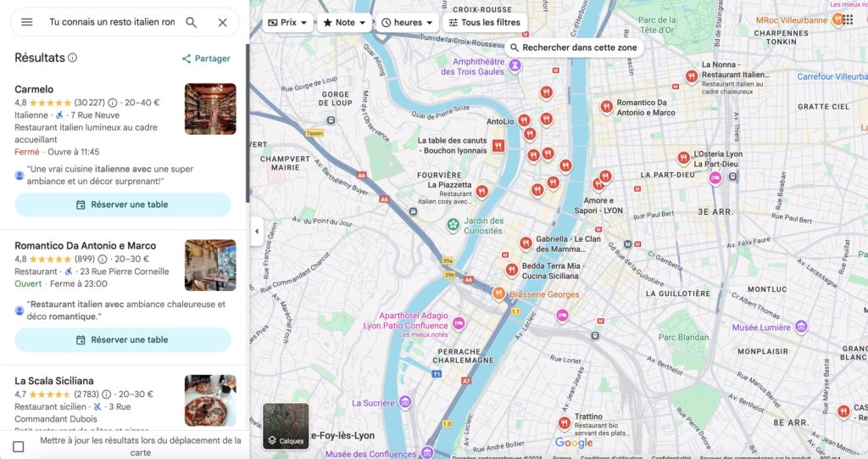This screenshot has width=868, height=459.
Task: Click La Sucrière museum marker
Action: [405, 402]
